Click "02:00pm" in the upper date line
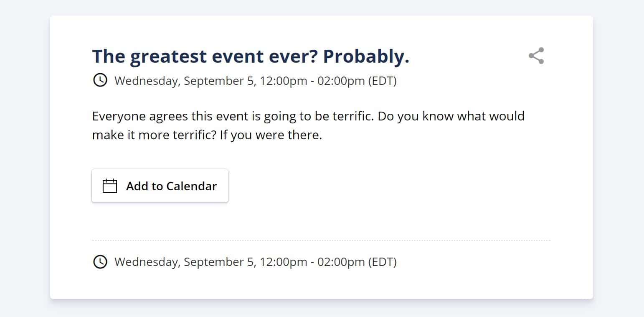Image resolution: width=644 pixels, height=317 pixels. coord(341,81)
